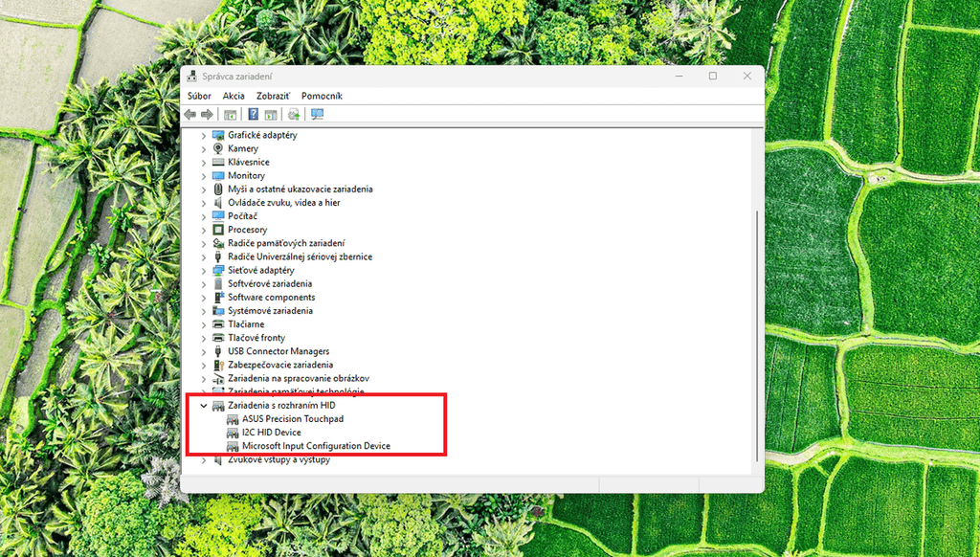Click the vertical scrollbar of the device list
The height and width of the screenshot is (557, 980).
(x=757, y=336)
